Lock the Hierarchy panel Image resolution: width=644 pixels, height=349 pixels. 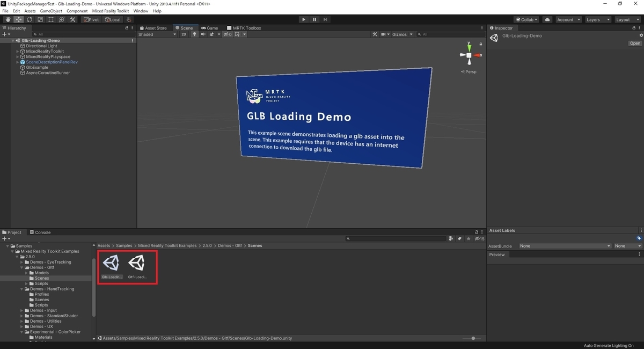(x=127, y=28)
